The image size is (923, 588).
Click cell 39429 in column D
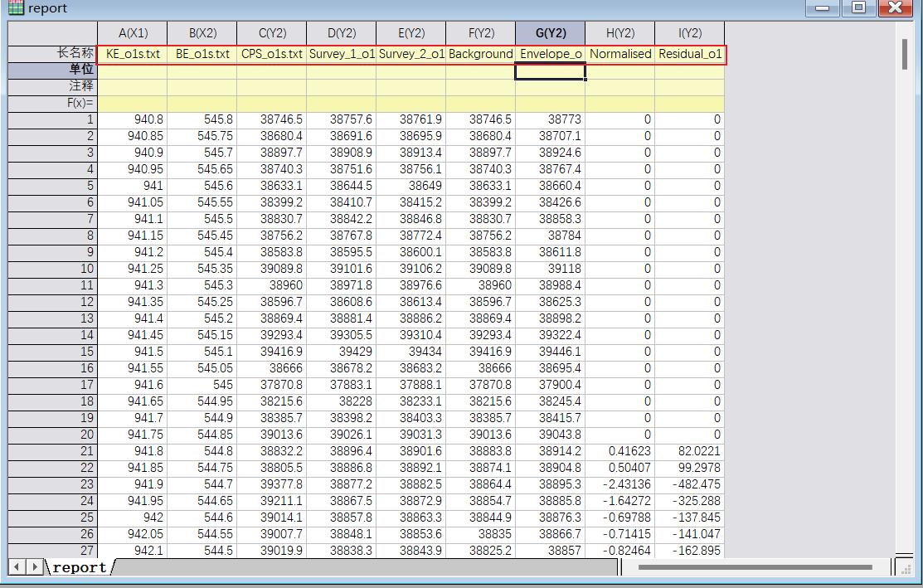[342, 352]
